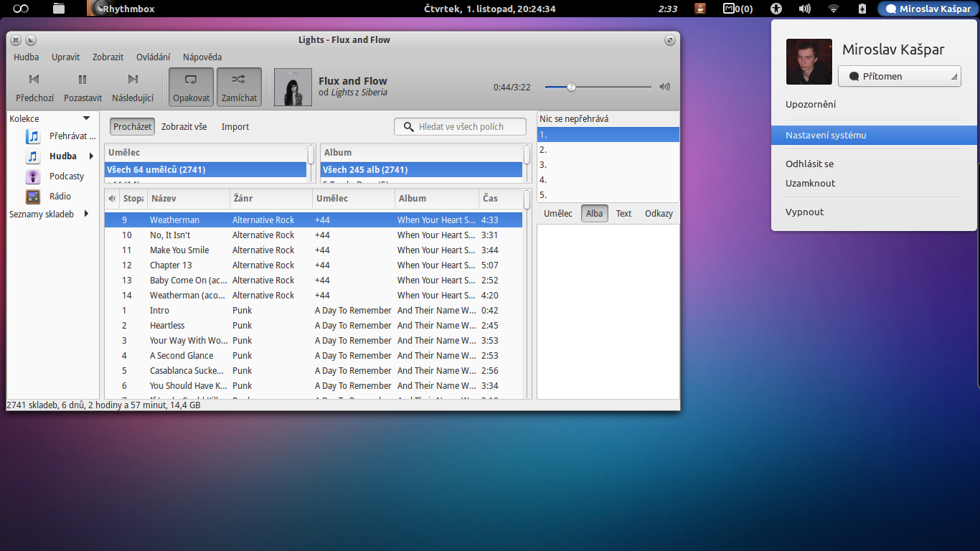Image resolution: width=980 pixels, height=551 pixels.
Task: Skip to next track with Následující
Action: point(133,87)
